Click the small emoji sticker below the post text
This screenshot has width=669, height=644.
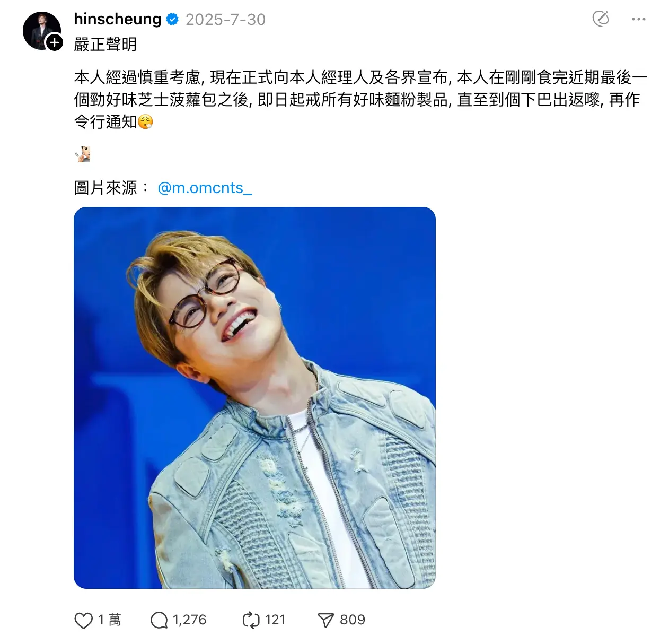(82, 154)
